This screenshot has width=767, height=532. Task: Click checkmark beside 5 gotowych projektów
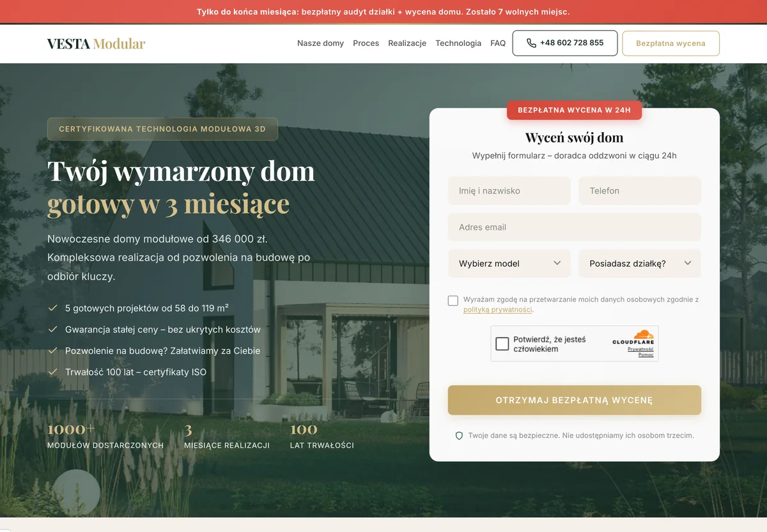click(53, 308)
